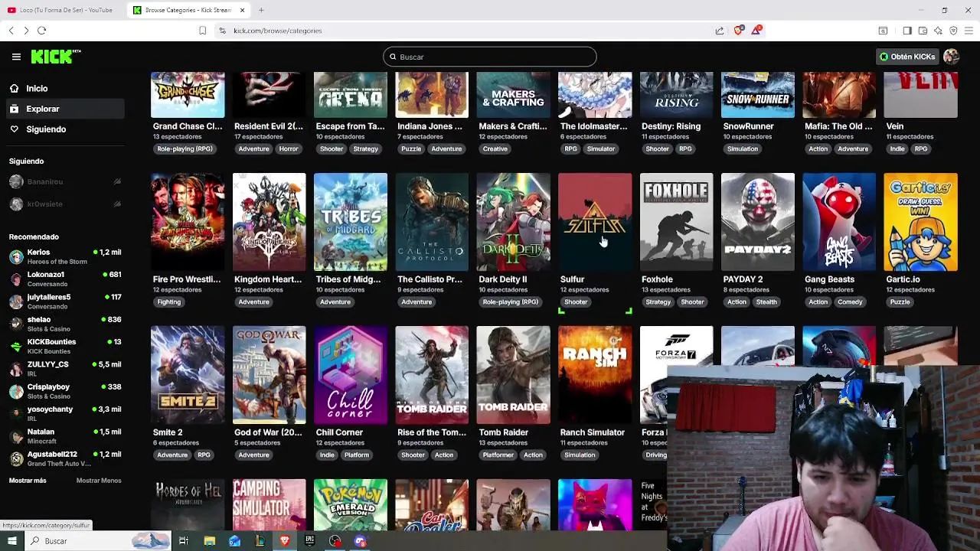Screen dimensions: 980x551
Task: Open Ranch Simulator category thumbnail
Action: (x=595, y=375)
